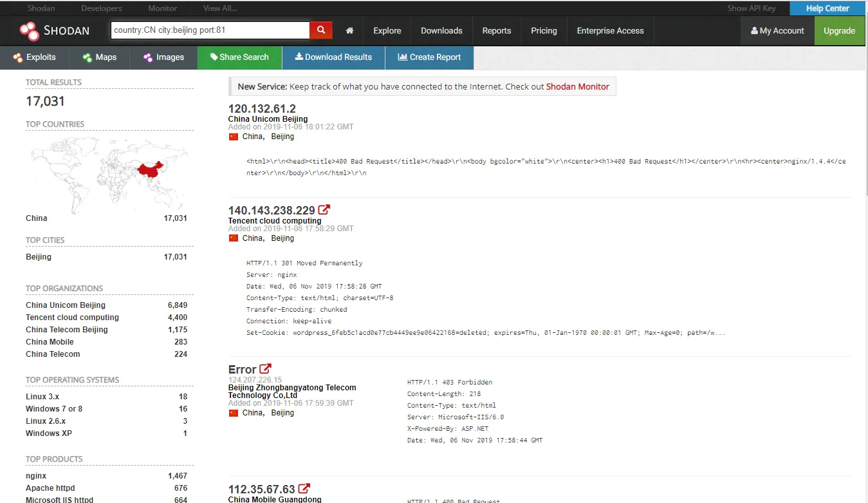Open the Explore menu item
The height and width of the screenshot is (503, 868).
pos(387,31)
